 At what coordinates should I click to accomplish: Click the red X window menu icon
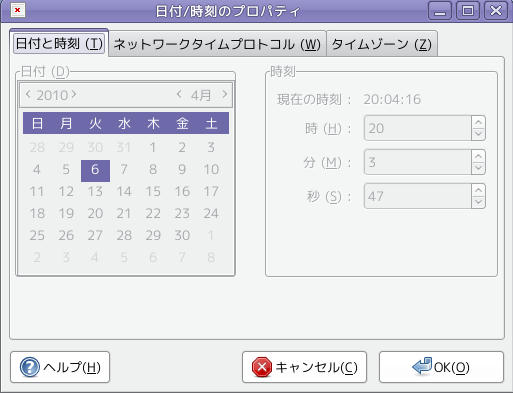[x=18, y=10]
